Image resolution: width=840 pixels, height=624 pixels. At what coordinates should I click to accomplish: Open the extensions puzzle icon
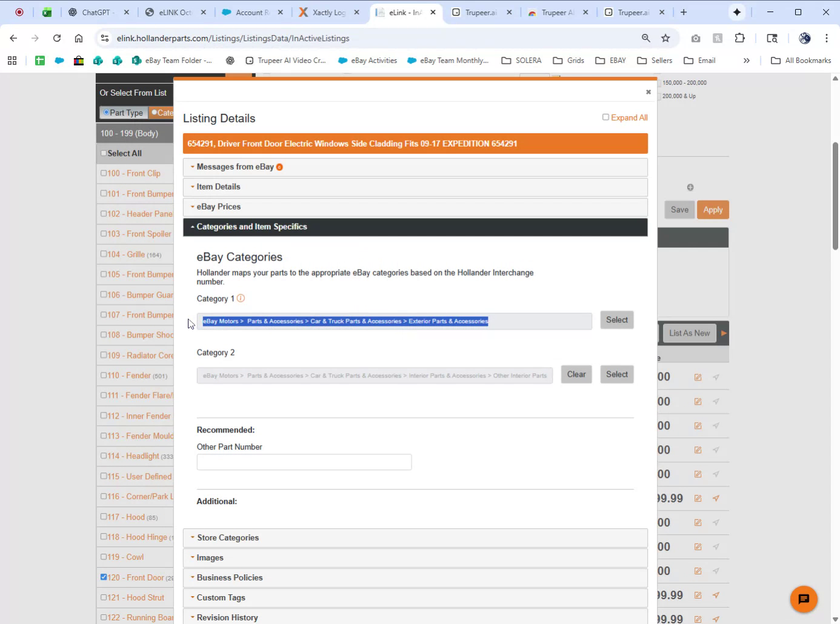click(x=739, y=38)
